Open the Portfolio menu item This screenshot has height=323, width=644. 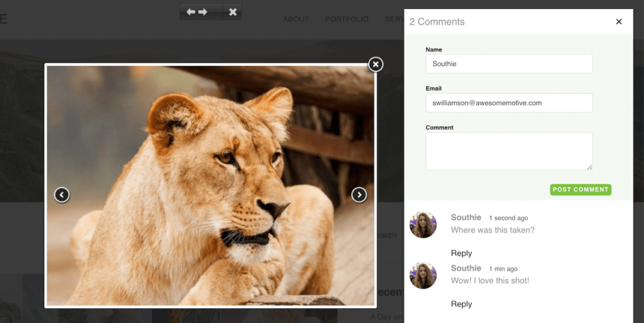(347, 19)
